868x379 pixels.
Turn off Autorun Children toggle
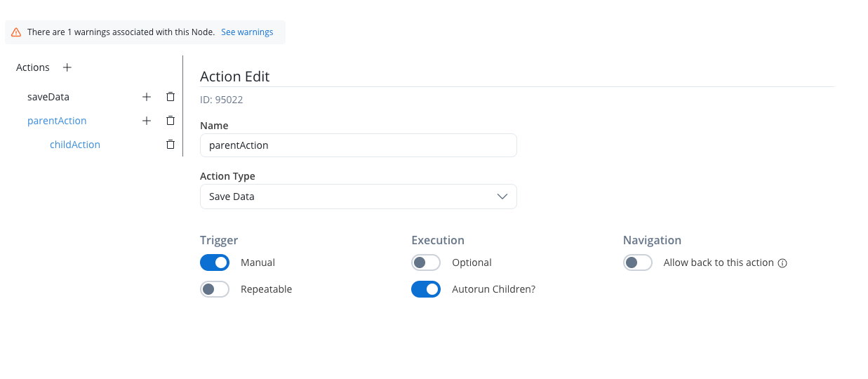pos(426,289)
